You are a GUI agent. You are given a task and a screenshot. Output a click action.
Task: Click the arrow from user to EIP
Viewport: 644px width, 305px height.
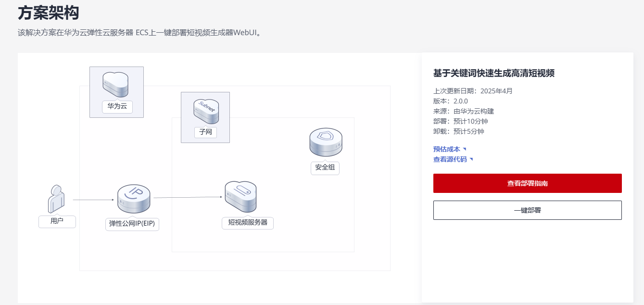pyautogui.click(x=93, y=200)
